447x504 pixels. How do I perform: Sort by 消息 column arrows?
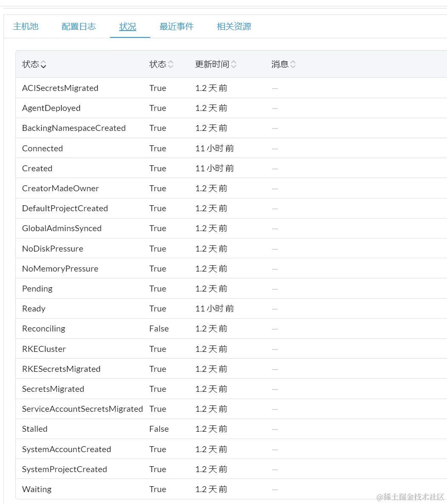click(x=292, y=64)
